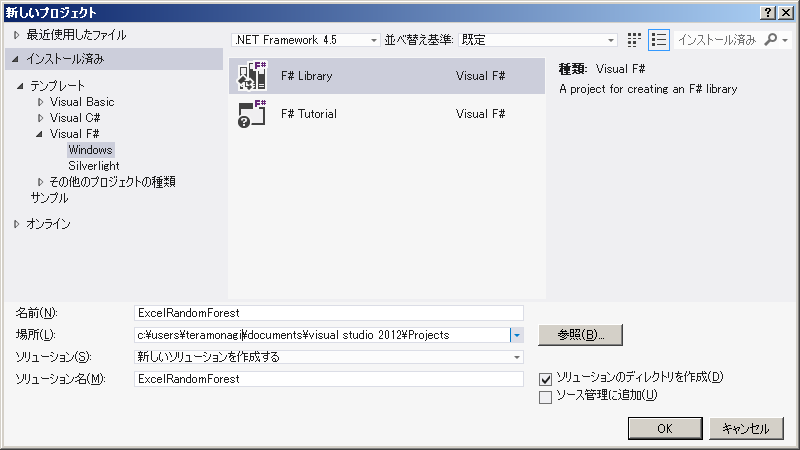Click Visual F# type in F# Library row
800x450 pixels.
[x=481, y=76]
